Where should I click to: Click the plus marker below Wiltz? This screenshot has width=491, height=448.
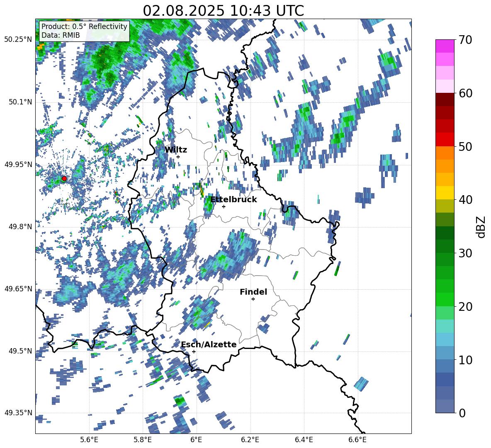[178, 157]
